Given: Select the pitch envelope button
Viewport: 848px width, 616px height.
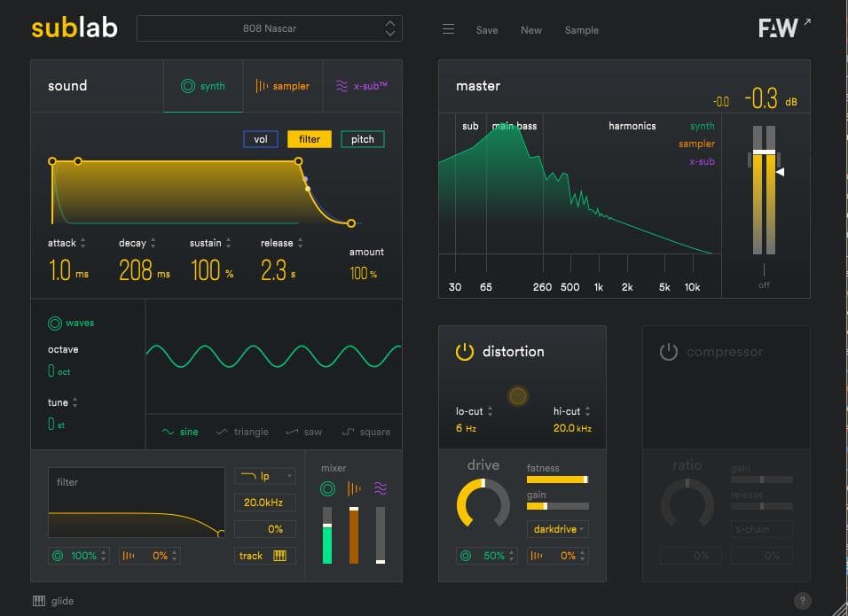Looking at the screenshot, I should pos(362,139).
